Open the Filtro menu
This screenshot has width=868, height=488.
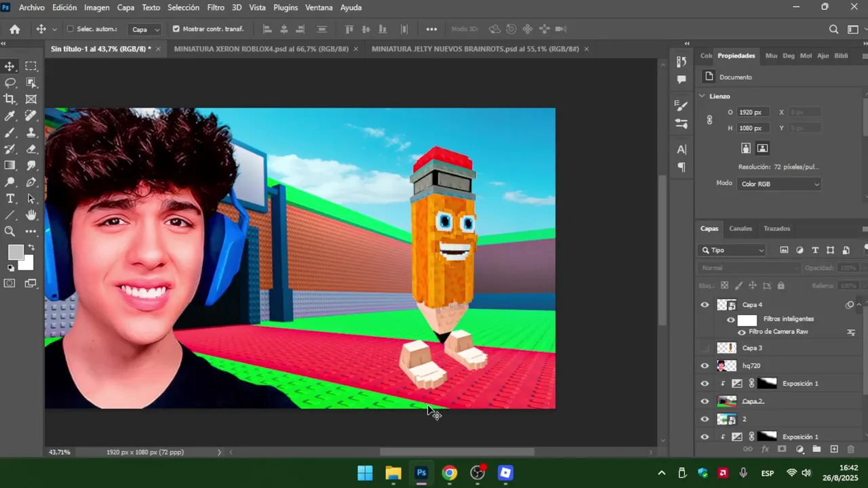[216, 7]
